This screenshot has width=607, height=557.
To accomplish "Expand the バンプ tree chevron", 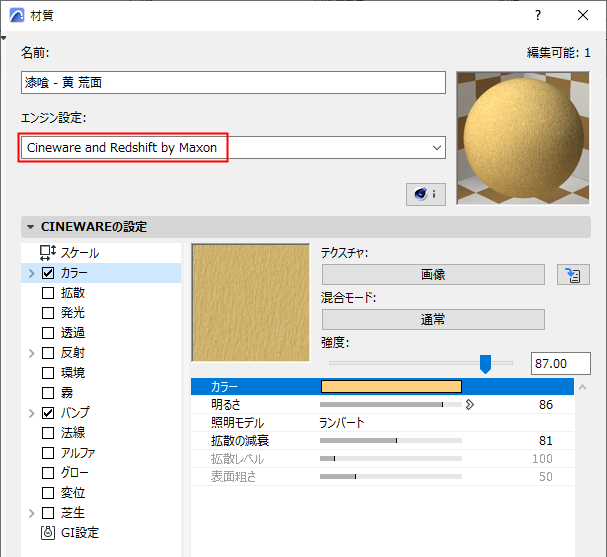I will [32, 413].
